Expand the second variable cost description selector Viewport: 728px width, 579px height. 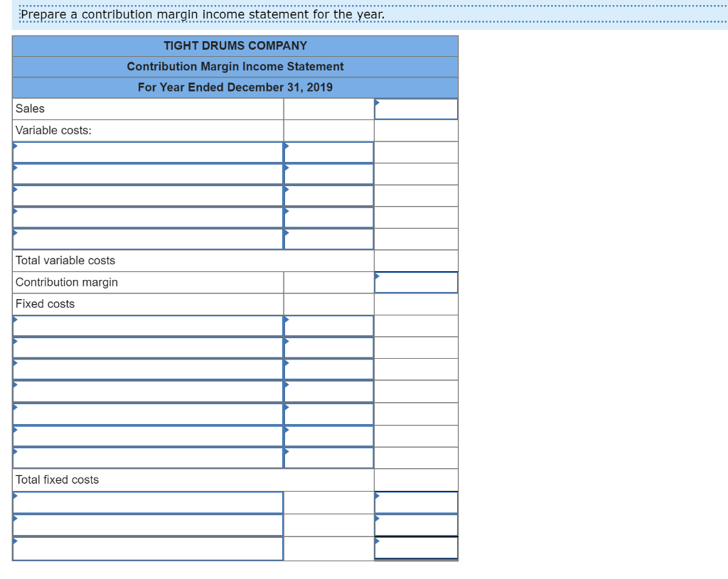(x=147, y=174)
